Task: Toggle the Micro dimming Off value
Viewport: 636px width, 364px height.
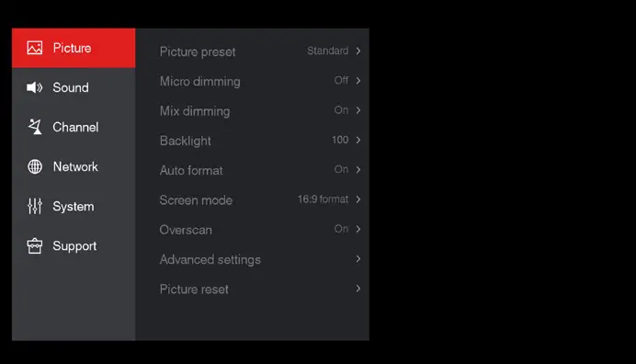Action: pyautogui.click(x=341, y=80)
